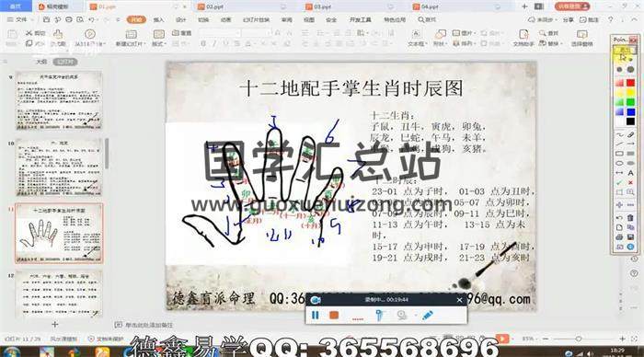Select the red cross stamp in Pointofix
644x357 pixels.
630,182
